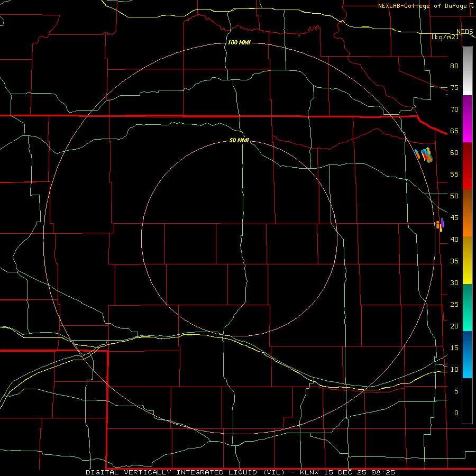Click the NEXLAB-College of DuPage watermark text
The height and width of the screenshot is (476, 476).
[x=425, y=6]
